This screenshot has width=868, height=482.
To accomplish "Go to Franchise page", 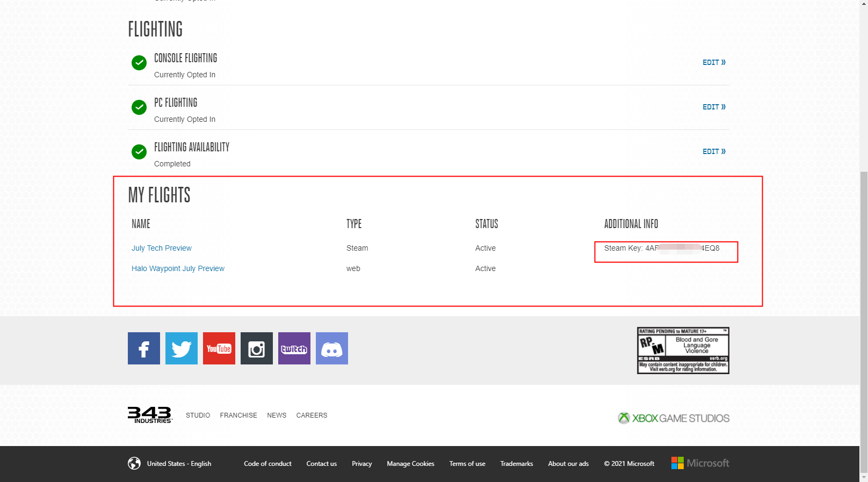I will tap(238, 415).
